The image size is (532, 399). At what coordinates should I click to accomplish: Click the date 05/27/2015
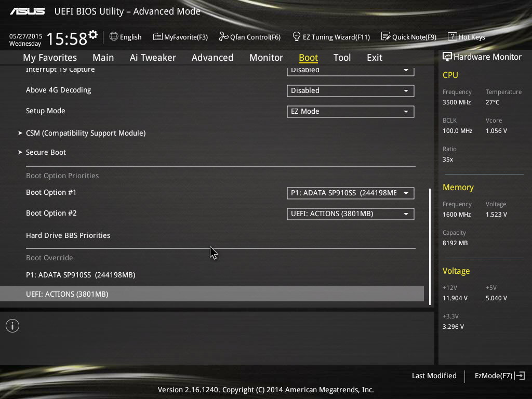point(26,36)
